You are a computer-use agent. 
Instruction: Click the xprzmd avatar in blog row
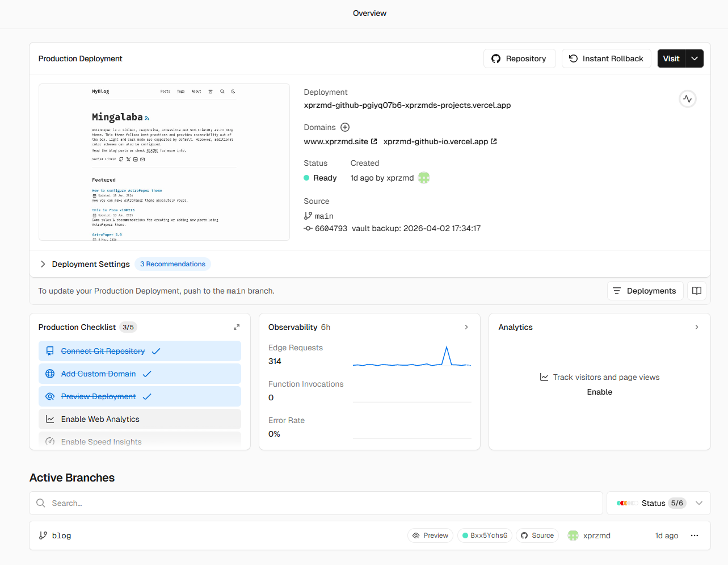point(573,535)
